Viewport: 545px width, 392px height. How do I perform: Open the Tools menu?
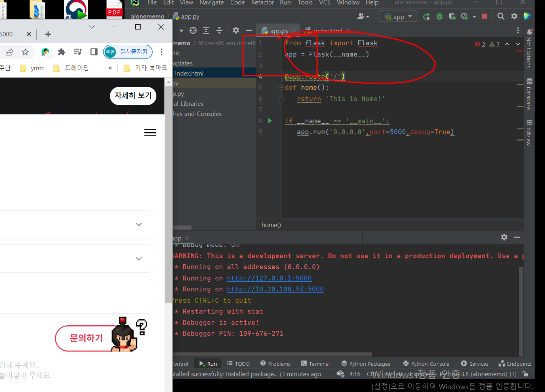(x=305, y=3)
